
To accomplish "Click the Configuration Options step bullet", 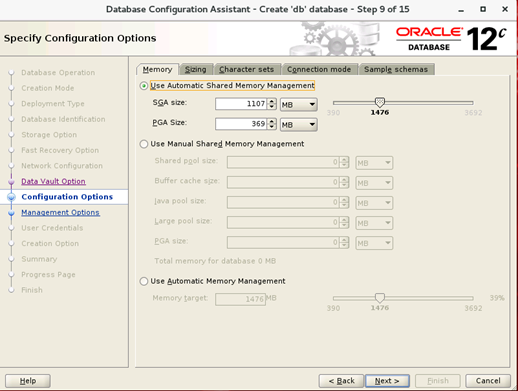I will click(11, 197).
